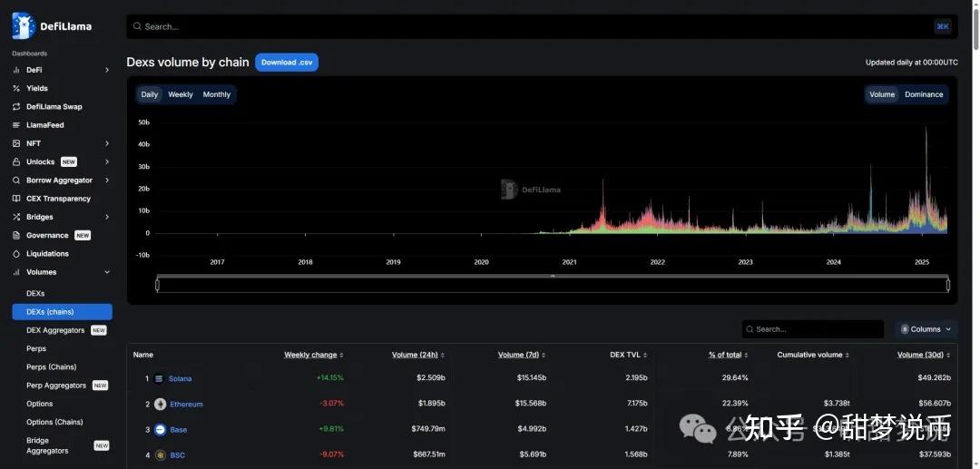Screen dimensions: 980x469
Task: Collapse the Volumes sidebar section
Action: (x=107, y=272)
